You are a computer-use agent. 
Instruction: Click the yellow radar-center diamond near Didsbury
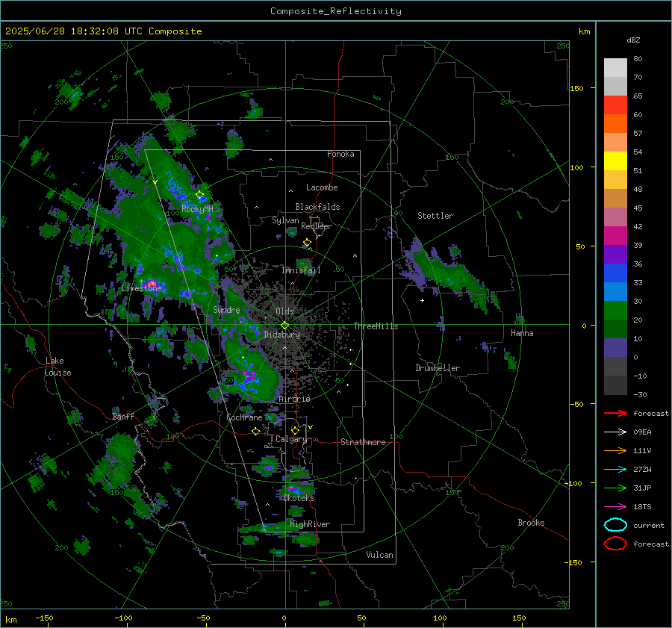coord(284,326)
